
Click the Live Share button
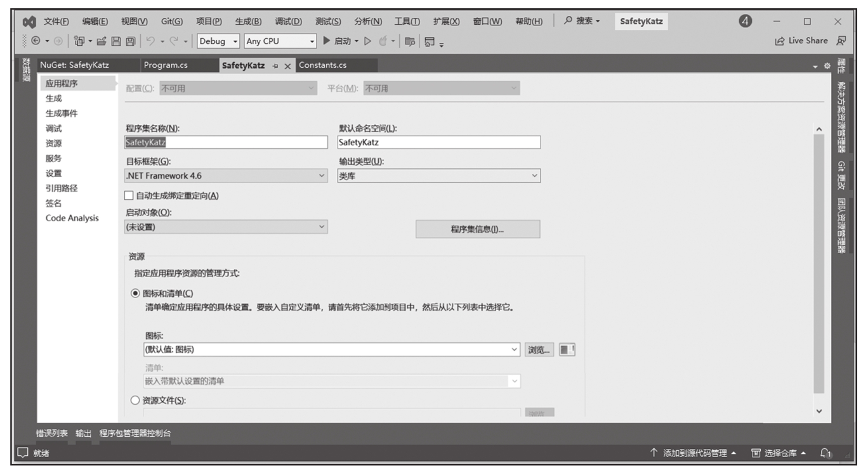coord(801,41)
